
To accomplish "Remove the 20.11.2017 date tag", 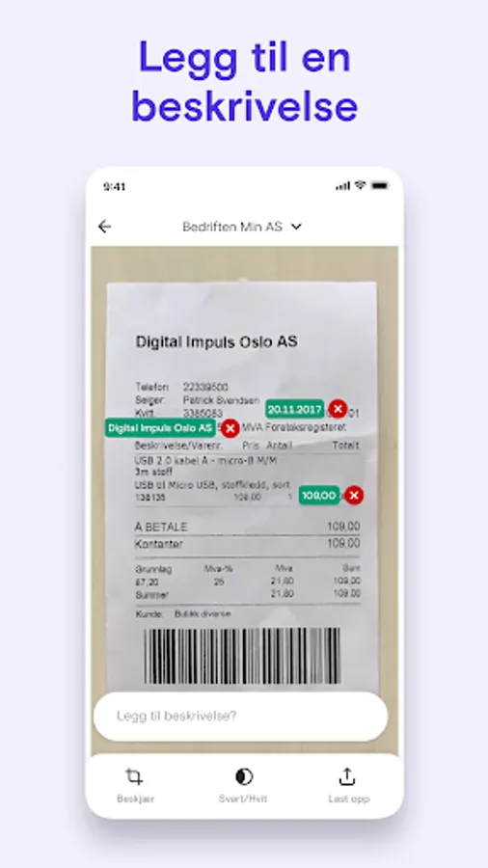I will point(338,409).
